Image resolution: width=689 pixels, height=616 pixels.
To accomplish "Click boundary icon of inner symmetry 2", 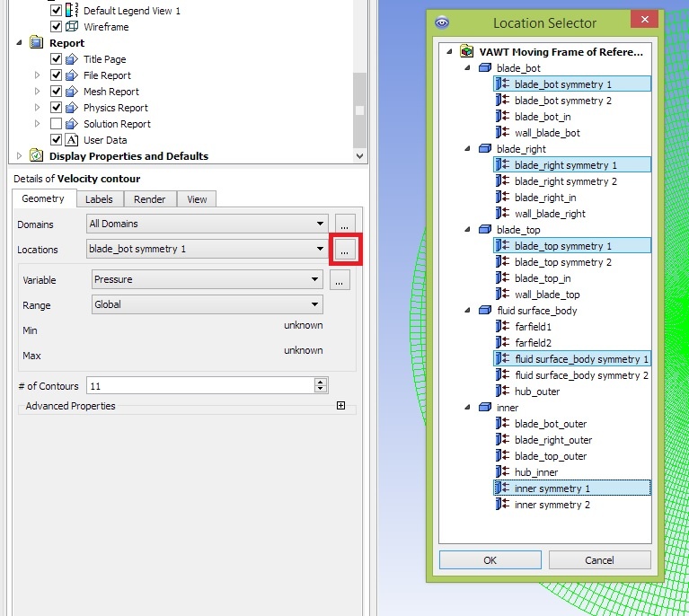I will 502,505.
